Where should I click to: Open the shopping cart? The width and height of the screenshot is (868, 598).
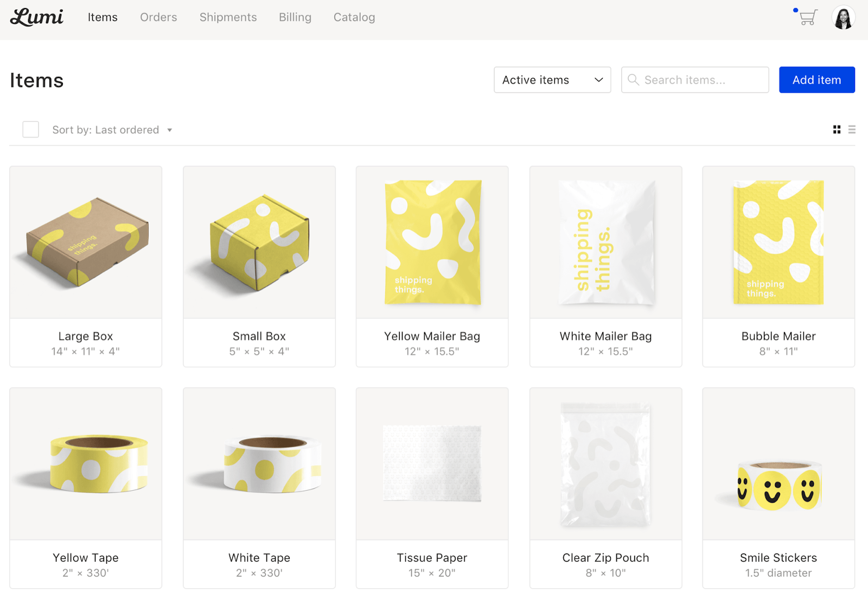(x=808, y=18)
